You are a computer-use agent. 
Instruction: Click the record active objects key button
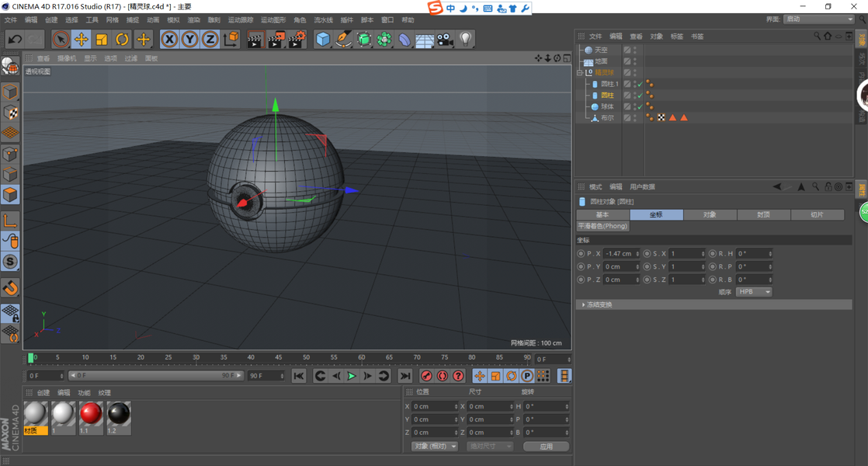[426, 377]
